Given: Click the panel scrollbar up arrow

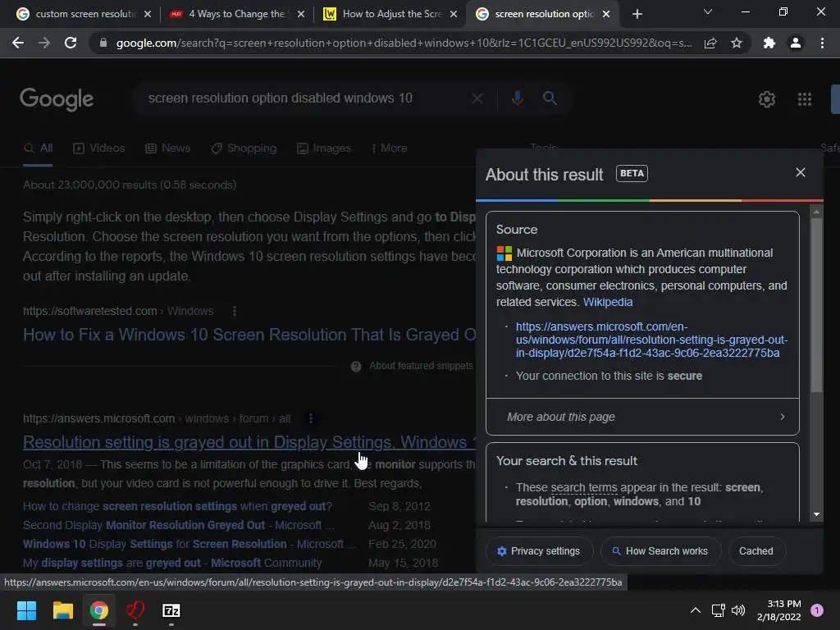Looking at the screenshot, I should 816,212.
